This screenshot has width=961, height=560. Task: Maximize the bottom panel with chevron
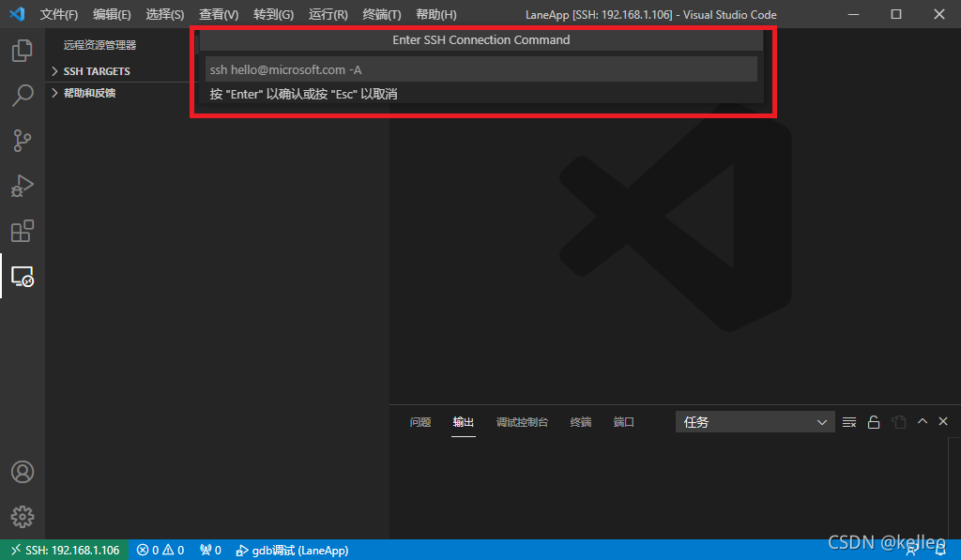click(x=922, y=421)
